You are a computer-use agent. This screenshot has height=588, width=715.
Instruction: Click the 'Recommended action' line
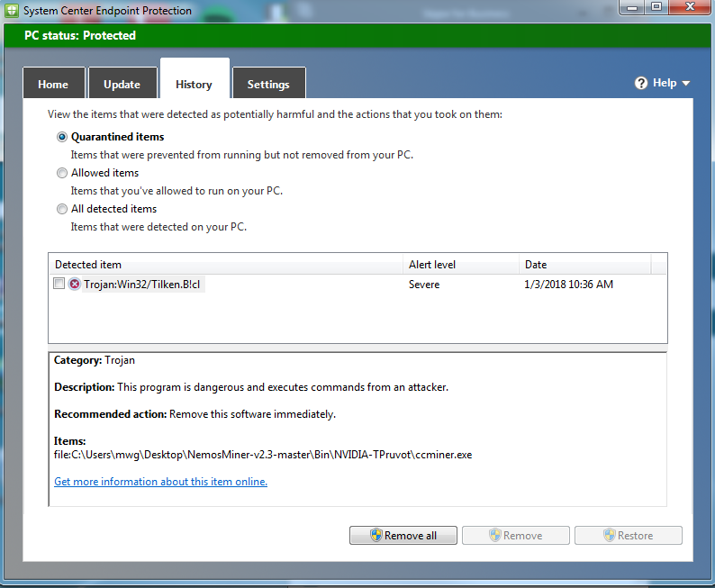click(x=195, y=414)
